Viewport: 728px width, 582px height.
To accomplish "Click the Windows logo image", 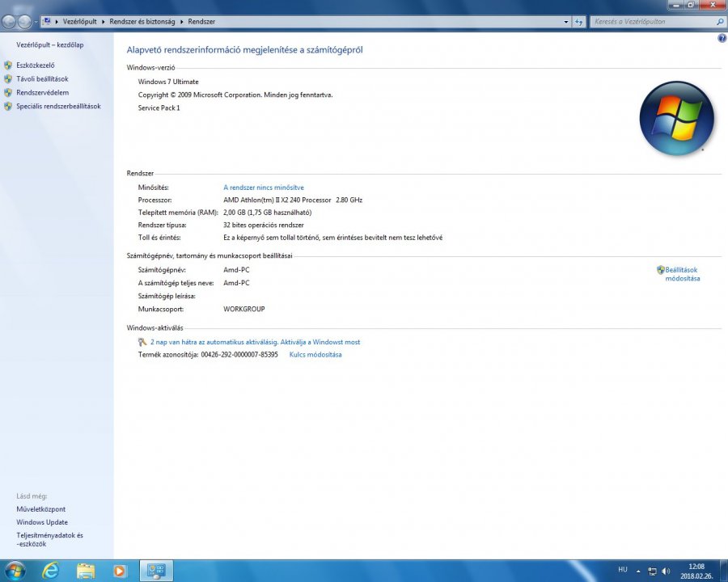I will tap(676, 118).
